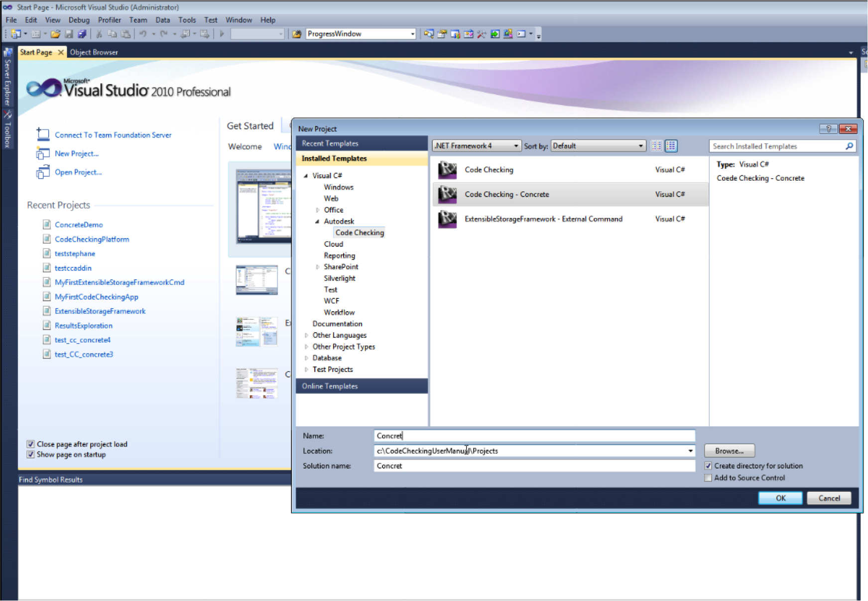Expand the SharePoint node under Visual C#
Viewport: 868px width, 601px height.
(x=318, y=266)
